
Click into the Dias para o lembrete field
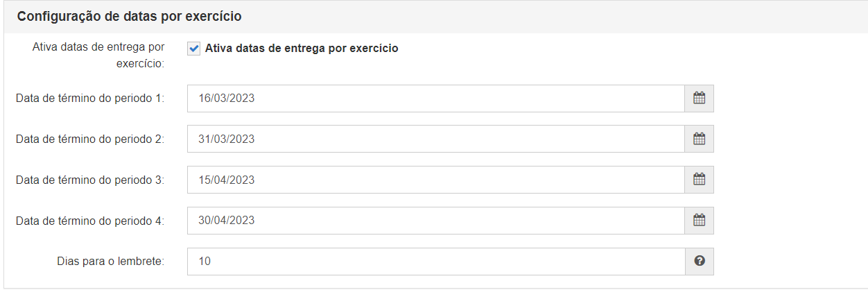click(x=436, y=262)
